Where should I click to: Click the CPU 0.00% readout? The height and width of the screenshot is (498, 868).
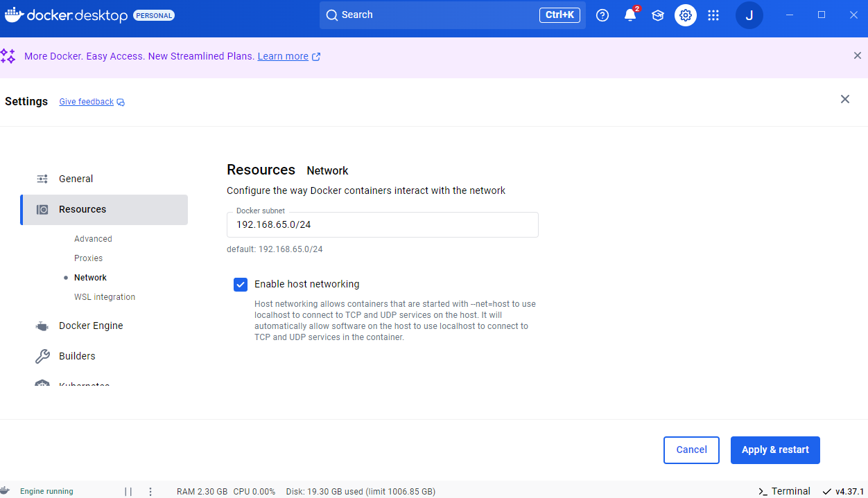[x=254, y=492]
